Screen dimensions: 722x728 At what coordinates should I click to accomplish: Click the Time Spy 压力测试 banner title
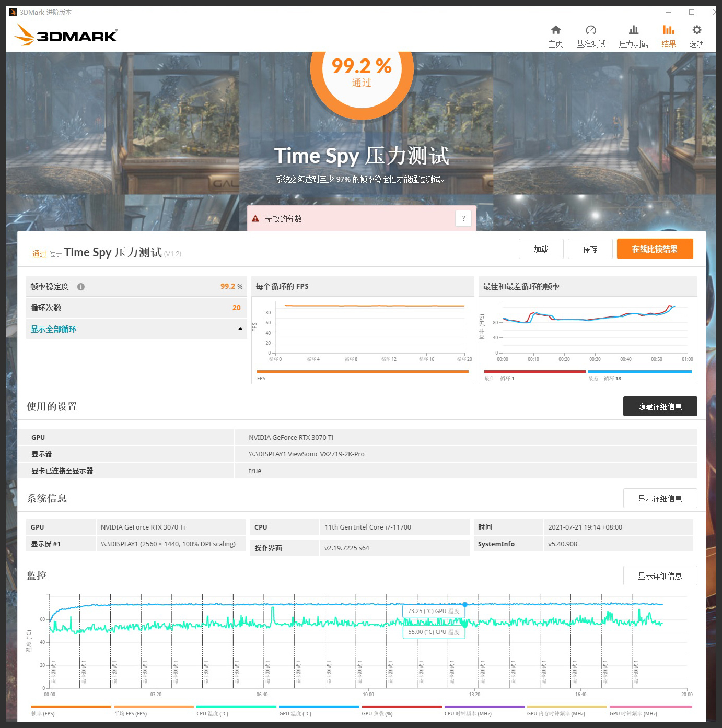pos(362,156)
